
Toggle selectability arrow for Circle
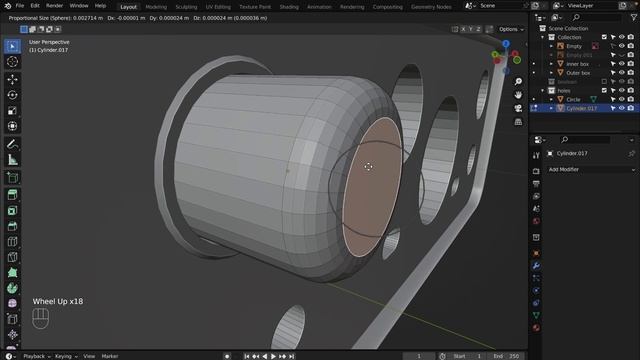pyautogui.click(x=613, y=99)
